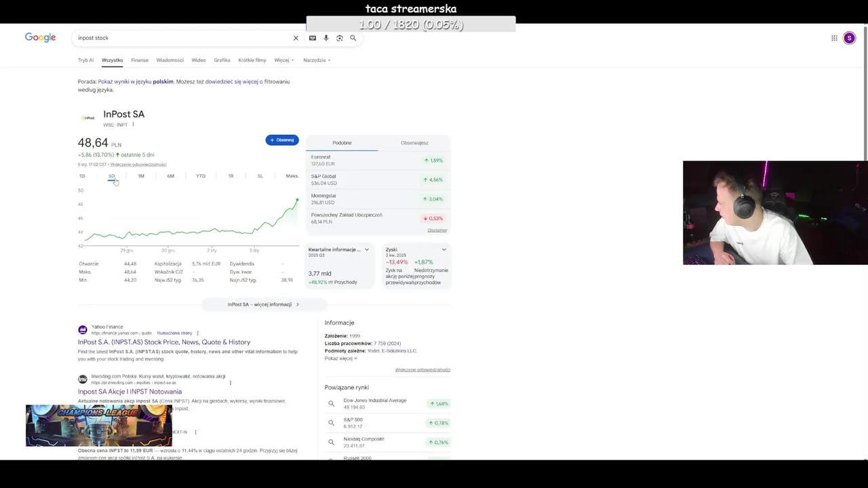Viewport: 868px width, 488px height.
Task: Search icon beside Nasdaq Composite
Action: 331,442
